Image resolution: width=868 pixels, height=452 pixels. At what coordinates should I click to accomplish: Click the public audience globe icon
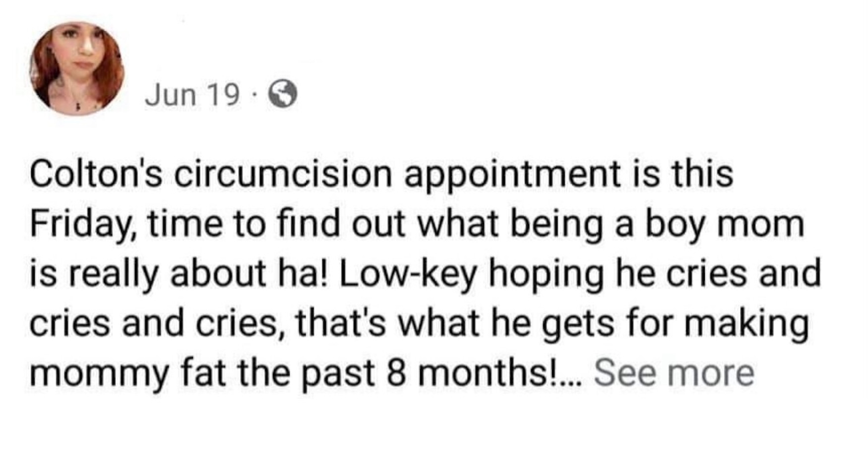coord(283,95)
